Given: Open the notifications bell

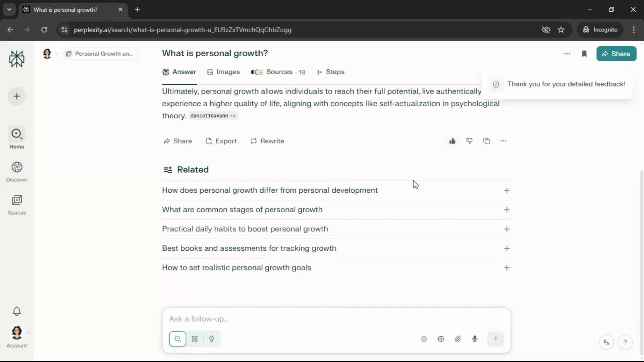Looking at the screenshot, I should 17,311.
